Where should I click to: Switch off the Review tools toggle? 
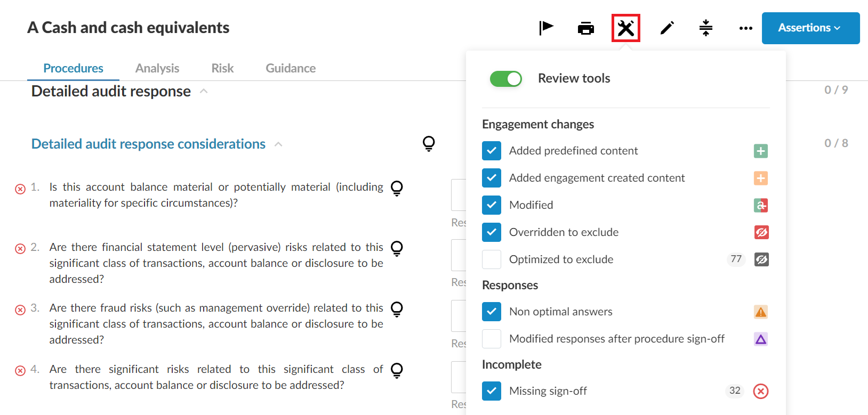tap(505, 78)
